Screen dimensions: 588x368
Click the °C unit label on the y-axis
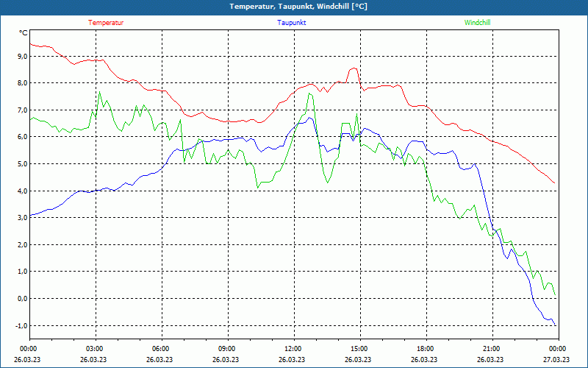point(24,32)
